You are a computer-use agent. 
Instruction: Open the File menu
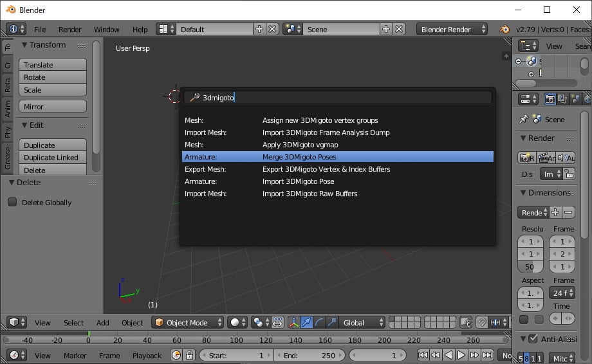coord(40,30)
